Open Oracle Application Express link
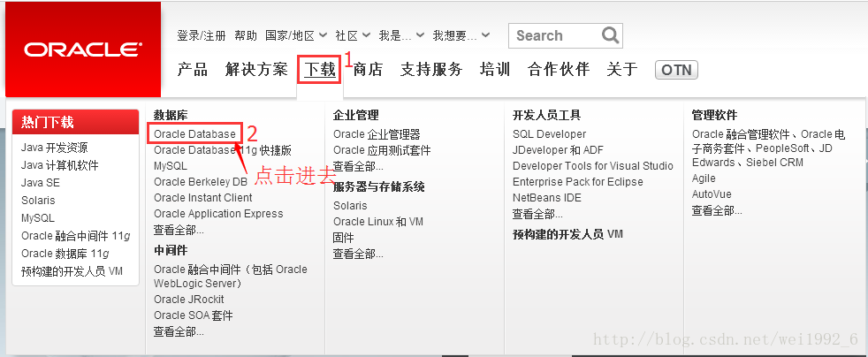Screen dimensions: 868x357 (x=218, y=214)
